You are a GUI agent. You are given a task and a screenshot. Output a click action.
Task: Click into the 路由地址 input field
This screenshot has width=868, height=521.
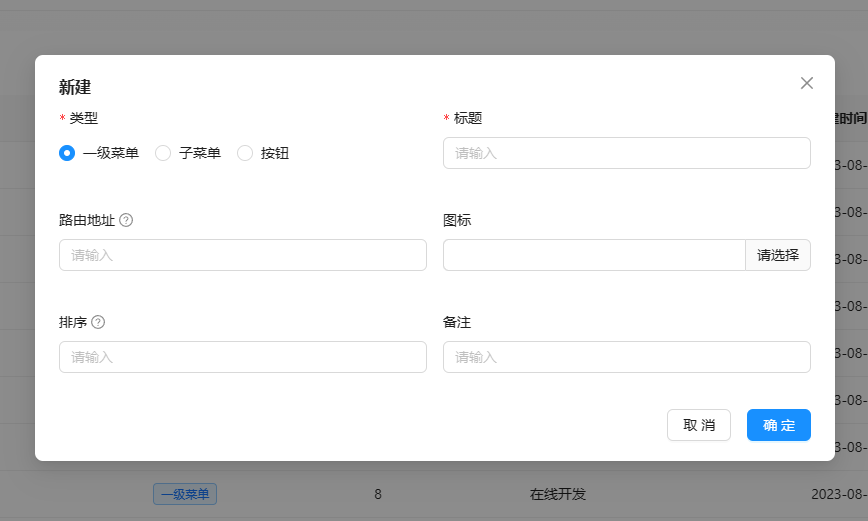[x=243, y=255]
